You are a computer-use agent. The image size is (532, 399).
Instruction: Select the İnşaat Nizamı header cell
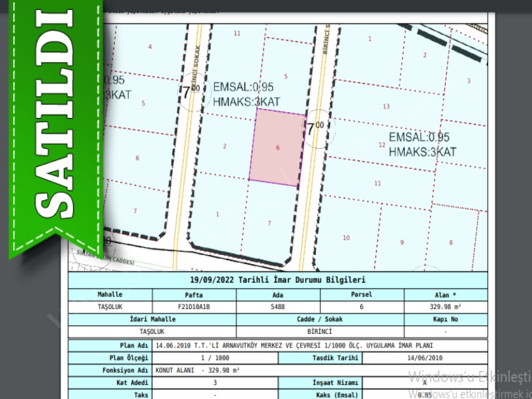click(x=320, y=383)
